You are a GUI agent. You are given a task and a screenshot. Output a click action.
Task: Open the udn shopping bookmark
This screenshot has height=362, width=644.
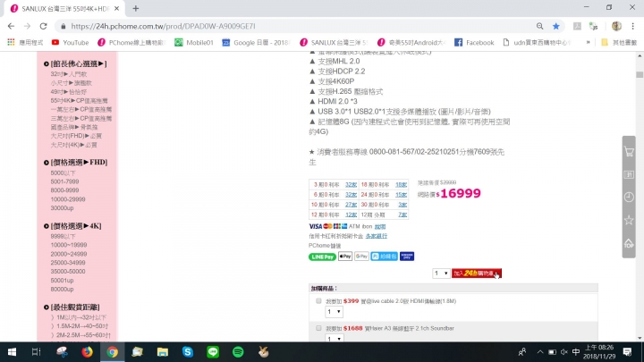536,42
